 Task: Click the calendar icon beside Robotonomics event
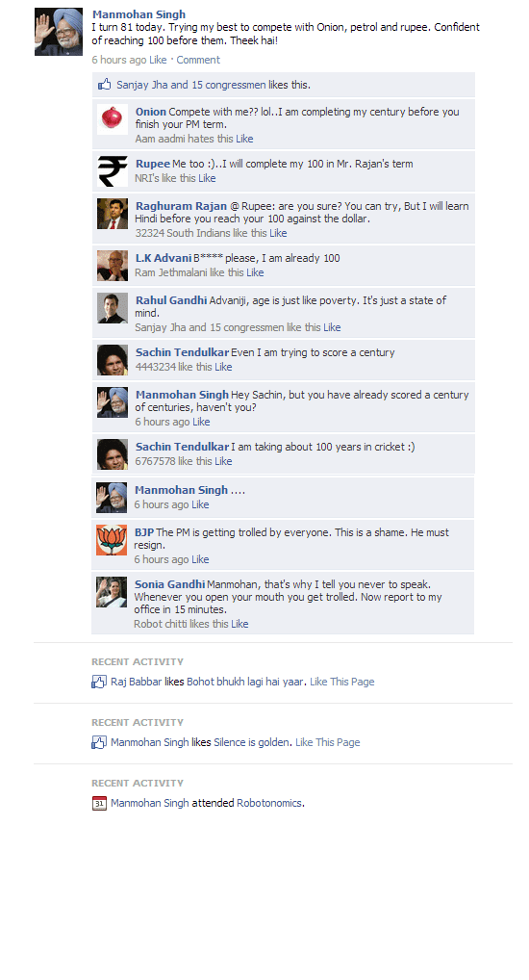tap(99, 803)
